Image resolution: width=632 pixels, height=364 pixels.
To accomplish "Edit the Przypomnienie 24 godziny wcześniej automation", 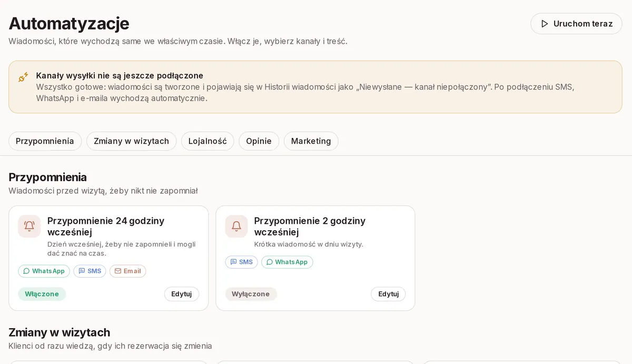I will click(182, 294).
